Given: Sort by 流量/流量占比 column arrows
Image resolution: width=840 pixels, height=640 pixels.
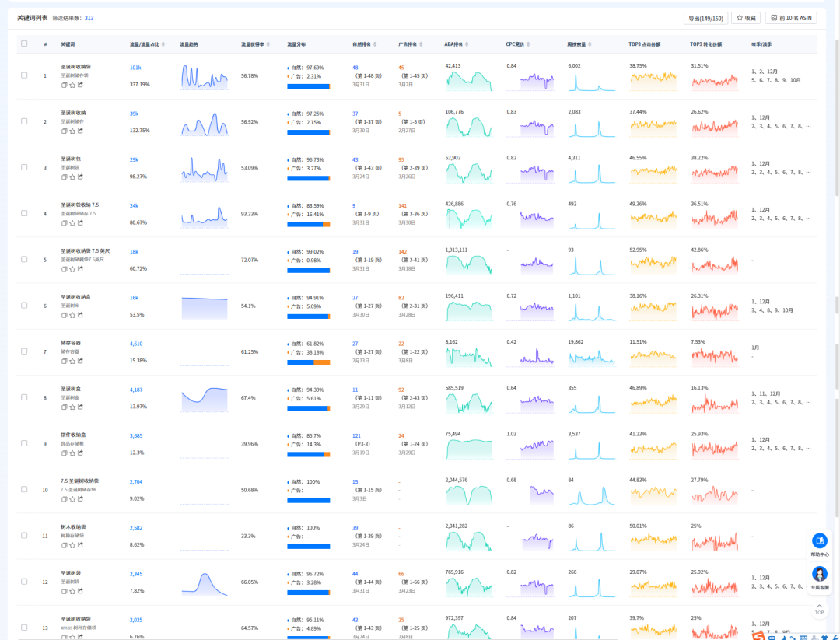Looking at the screenshot, I should (163, 44).
